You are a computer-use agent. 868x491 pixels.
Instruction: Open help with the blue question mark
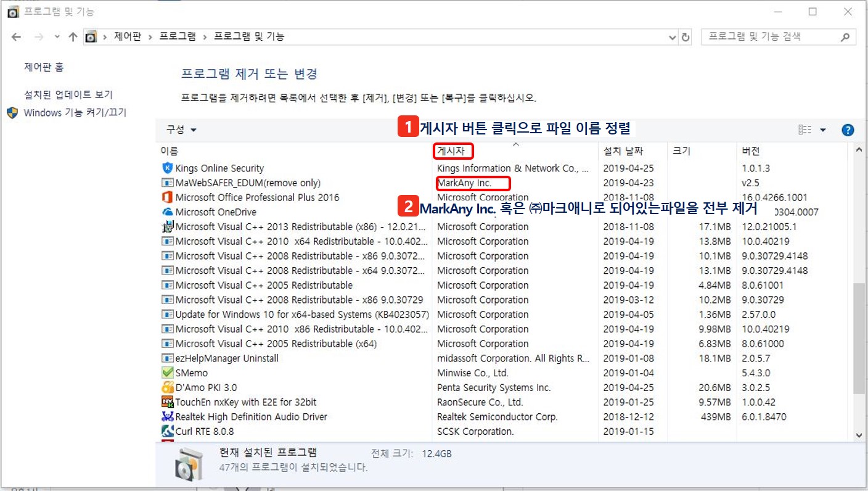pos(848,130)
